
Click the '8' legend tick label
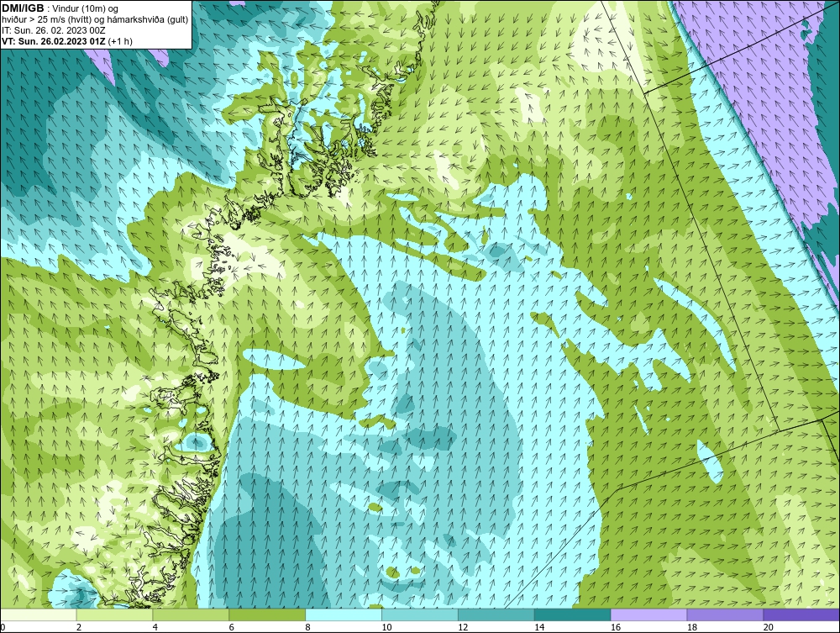[307, 627]
